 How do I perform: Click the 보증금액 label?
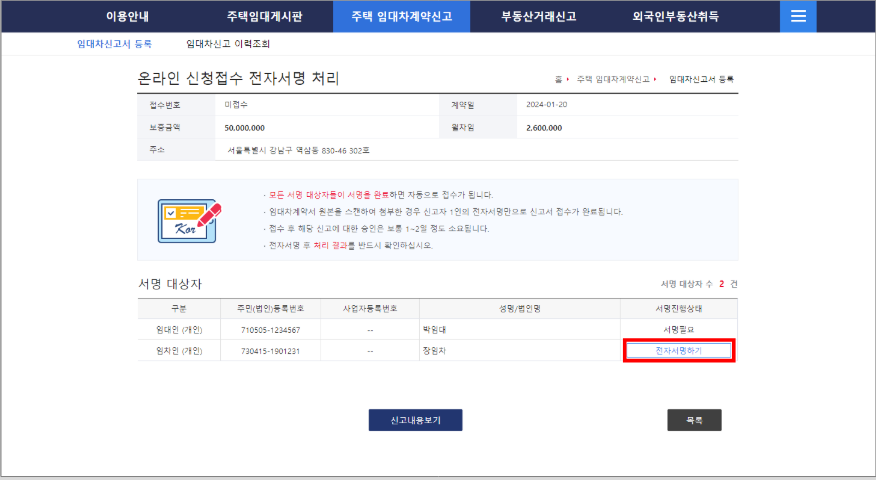click(x=164, y=127)
